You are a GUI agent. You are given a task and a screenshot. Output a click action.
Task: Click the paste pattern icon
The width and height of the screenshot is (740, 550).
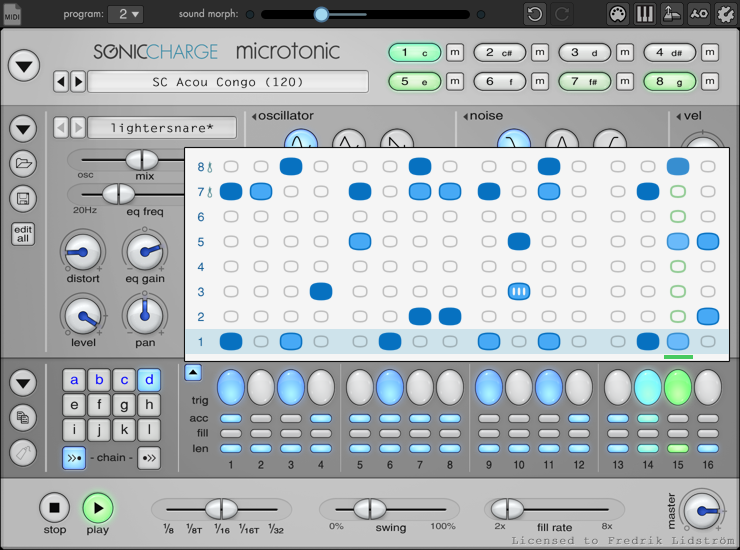point(23,452)
